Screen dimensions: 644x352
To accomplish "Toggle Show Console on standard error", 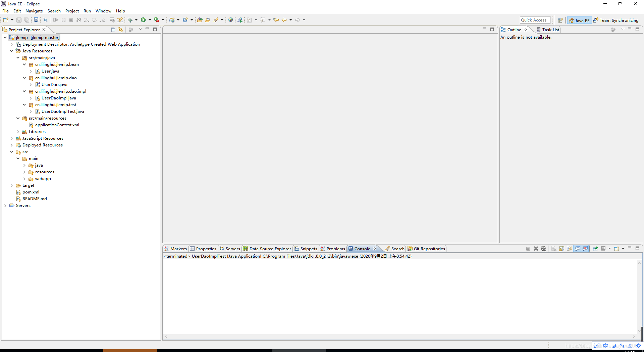I will coord(585,249).
